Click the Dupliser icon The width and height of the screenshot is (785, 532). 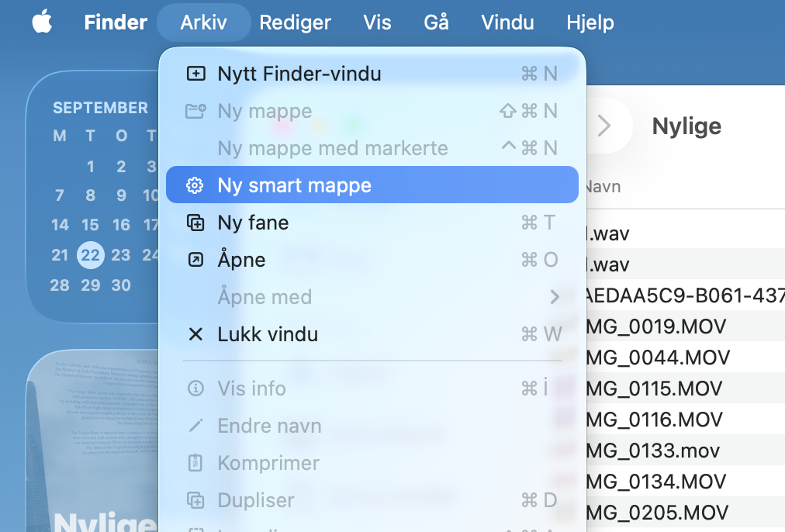coord(195,500)
